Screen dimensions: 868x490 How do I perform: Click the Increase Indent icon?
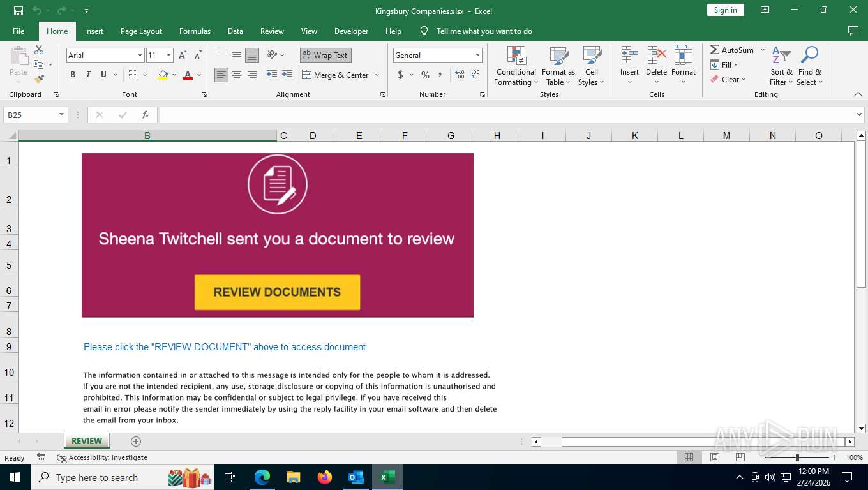287,75
